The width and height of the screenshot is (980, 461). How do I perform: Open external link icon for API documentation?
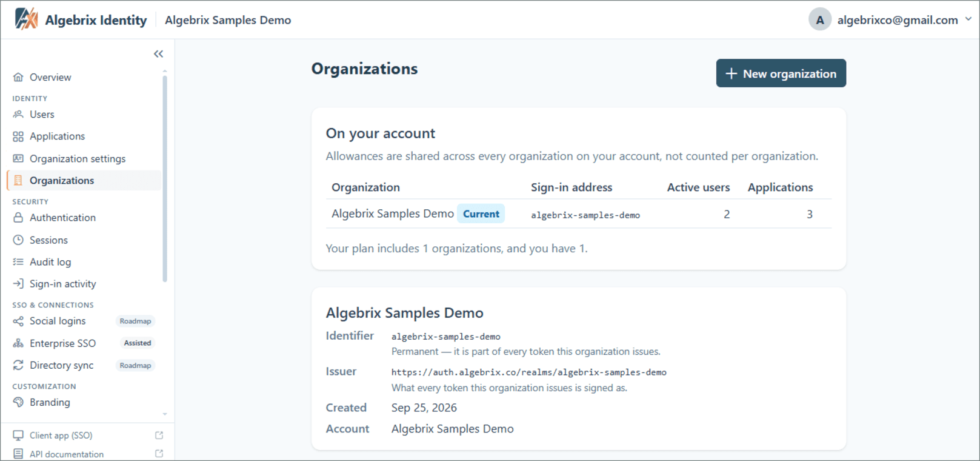point(159,454)
